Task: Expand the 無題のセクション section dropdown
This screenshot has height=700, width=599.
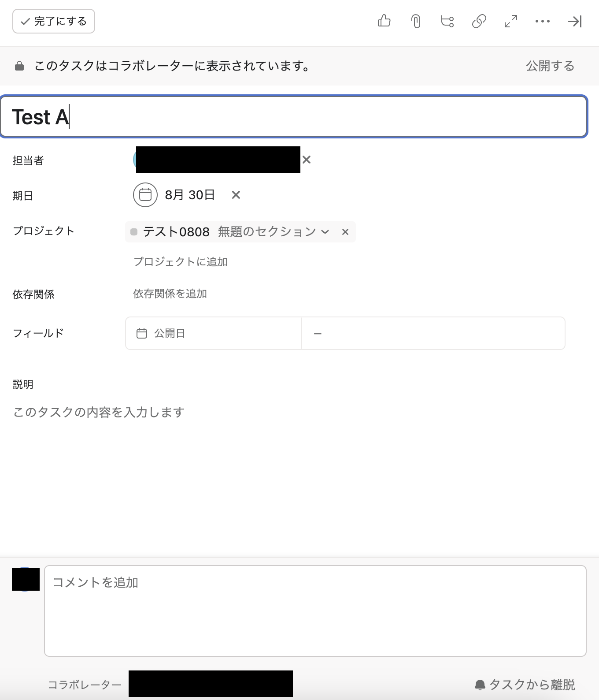Action: click(x=325, y=232)
